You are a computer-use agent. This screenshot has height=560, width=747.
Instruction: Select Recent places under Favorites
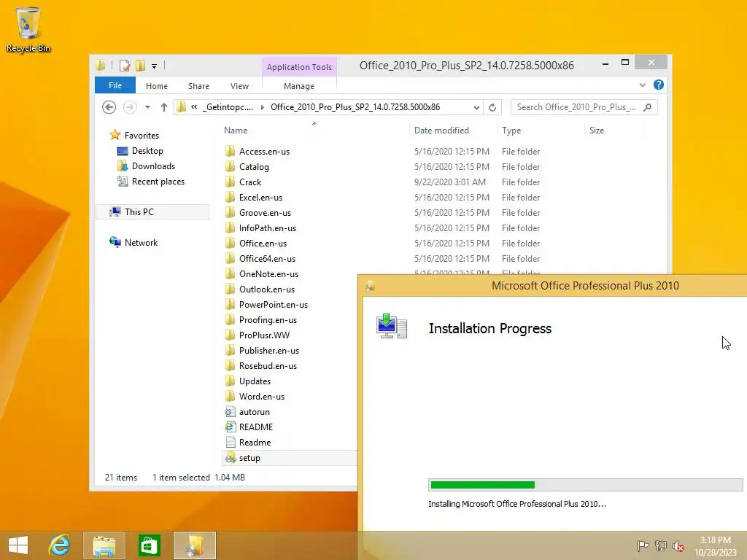click(158, 182)
